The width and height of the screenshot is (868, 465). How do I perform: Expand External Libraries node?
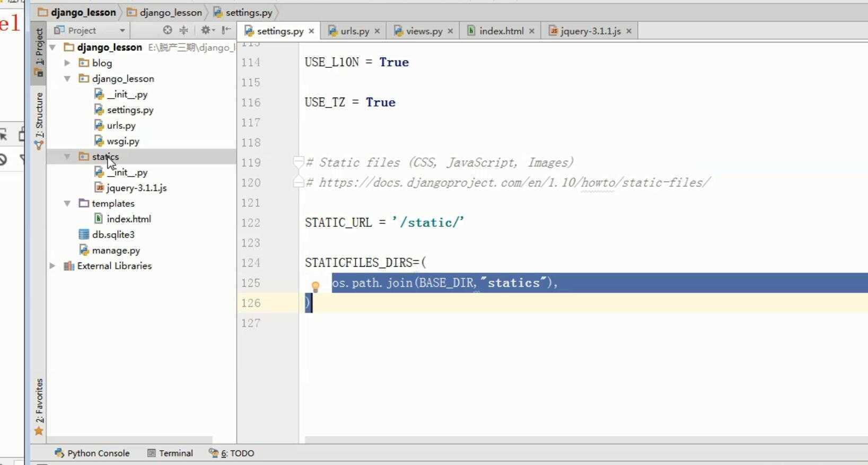(52, 266)
